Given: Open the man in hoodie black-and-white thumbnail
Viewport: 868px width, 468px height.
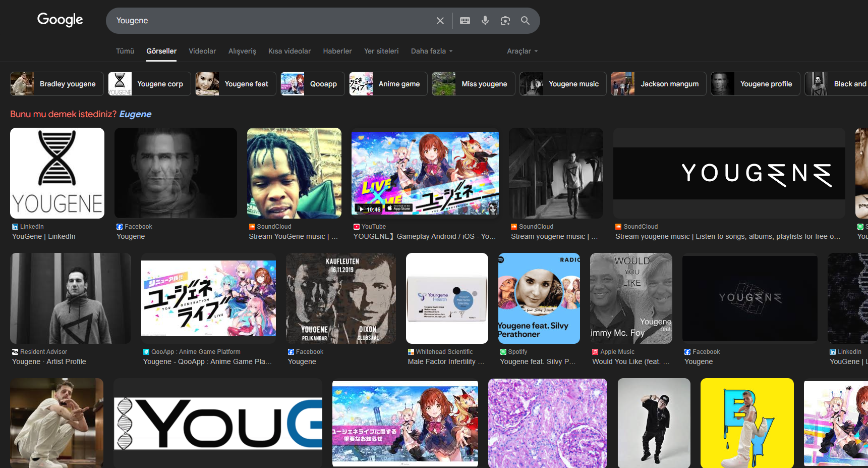Looking at the screenshot, I should point(71,298).
